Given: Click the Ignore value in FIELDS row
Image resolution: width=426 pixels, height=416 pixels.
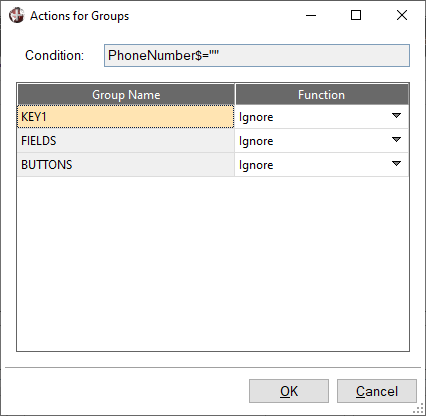Looking at the screenshot, I should coord(256,141).
